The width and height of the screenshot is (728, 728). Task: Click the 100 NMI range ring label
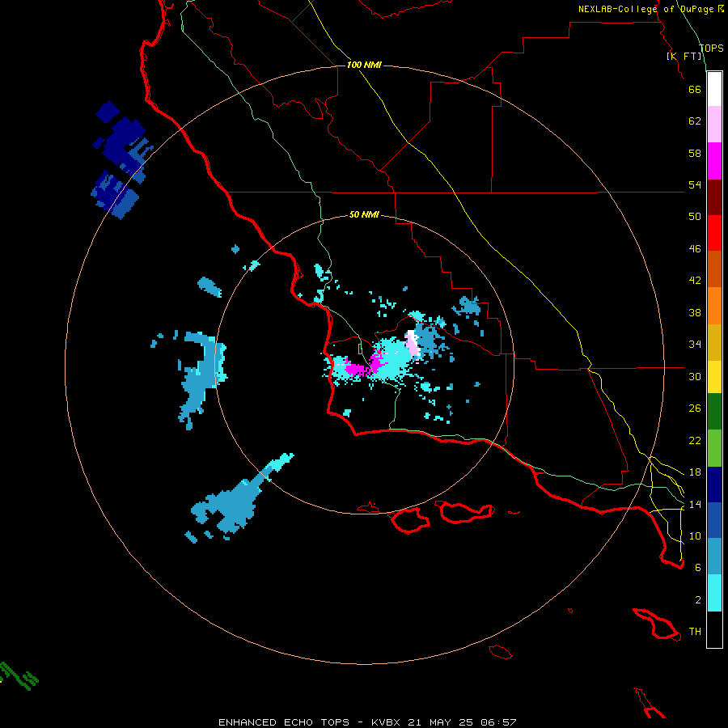[364, 65]
